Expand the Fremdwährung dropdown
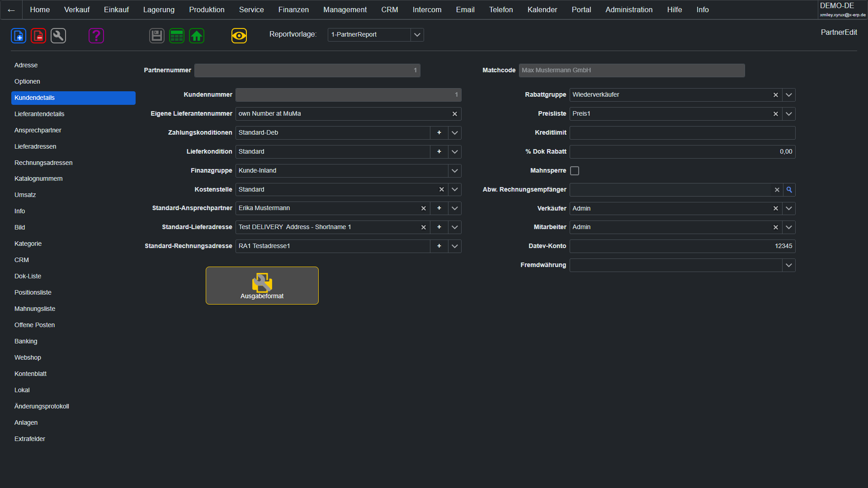The width and height of the screenshot is (868, 488). tap(788, 265)
